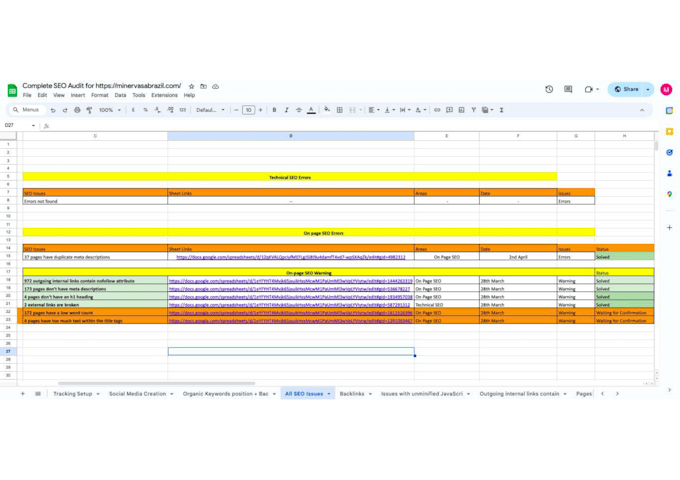
Task: Open version history clock icon
Action: coord(549,89)
